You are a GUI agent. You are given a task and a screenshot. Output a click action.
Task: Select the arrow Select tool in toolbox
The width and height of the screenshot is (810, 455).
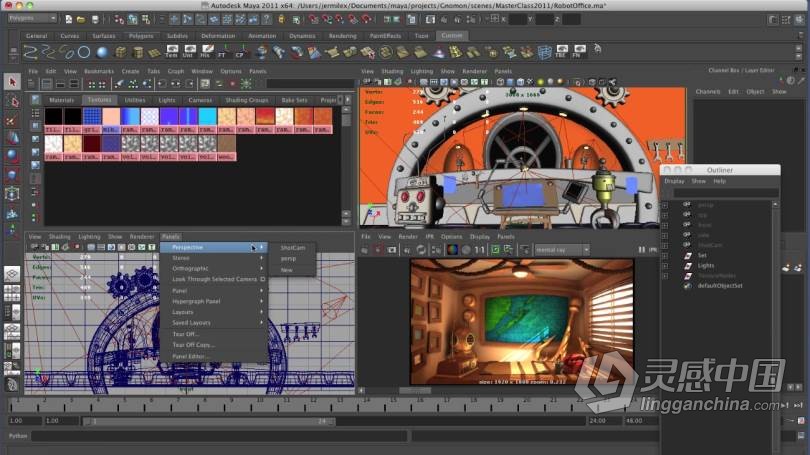pyautogui.click(x=12, y=82)
